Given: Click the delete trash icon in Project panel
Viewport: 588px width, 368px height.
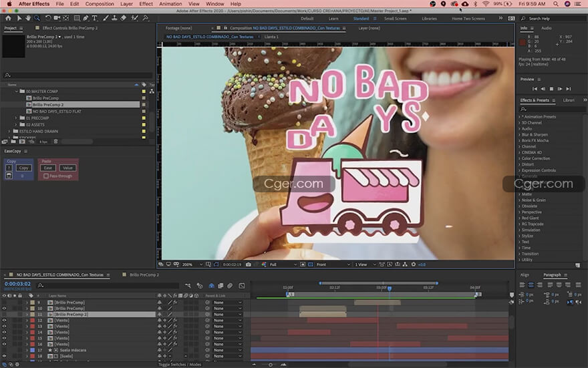Looking at the screenshot, I should pyautogui.click(x=55, y=142).
